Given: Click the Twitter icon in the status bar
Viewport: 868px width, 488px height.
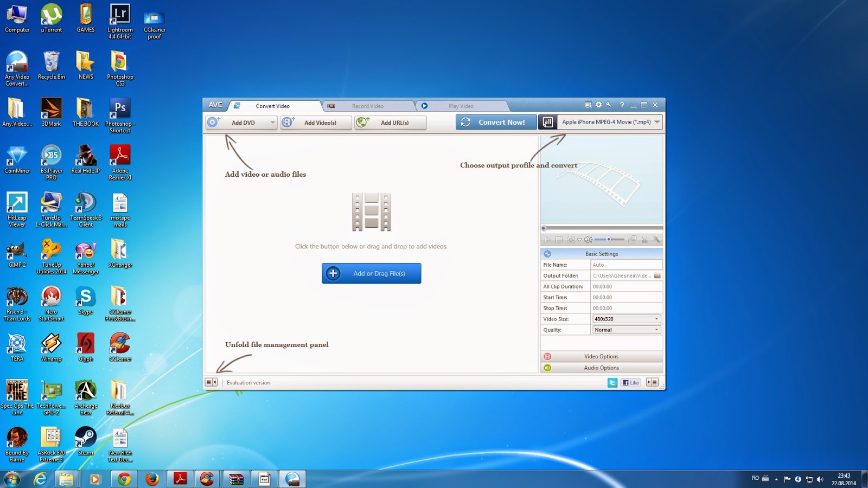Looking at the screenshot, I should pyautogui.click(x=612, y=382).
